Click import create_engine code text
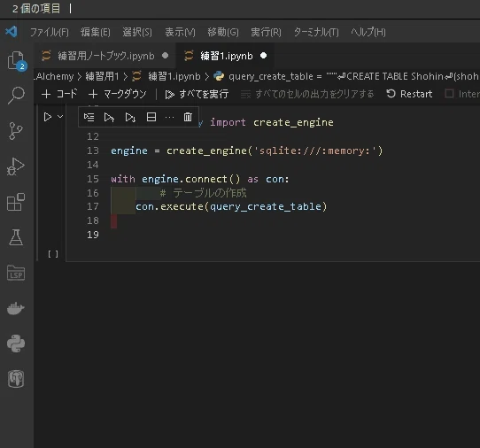The image size is (480, 448). 272,122
